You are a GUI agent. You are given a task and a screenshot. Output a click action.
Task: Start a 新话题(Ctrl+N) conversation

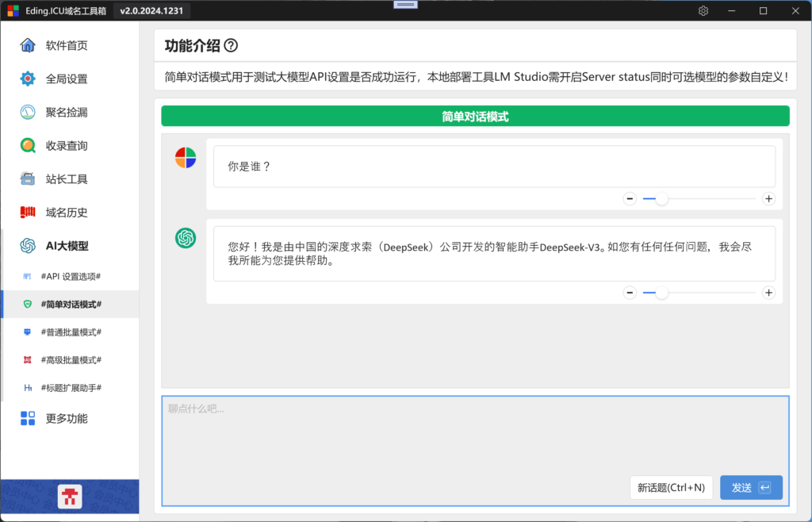tap(671, 488)
